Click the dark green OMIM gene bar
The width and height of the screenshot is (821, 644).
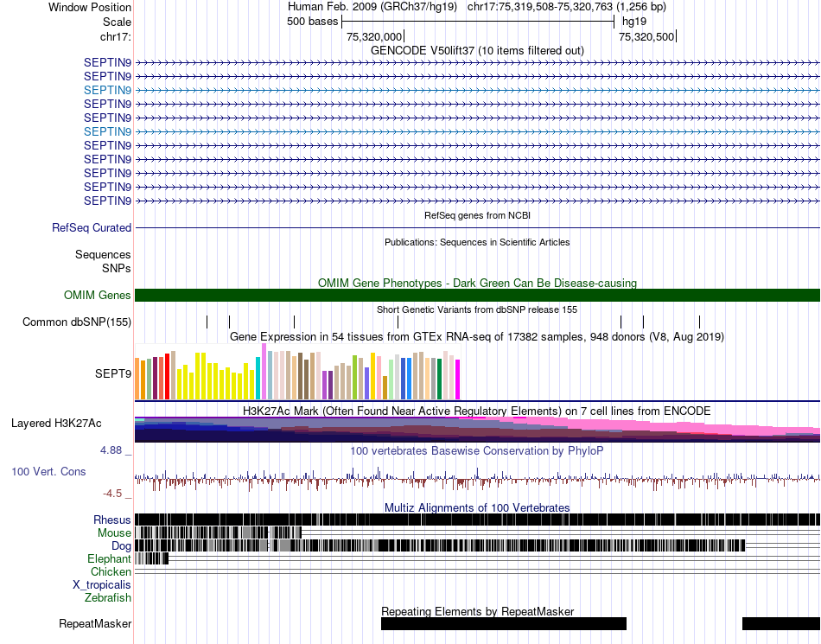pyautogui.click(x=478, y=296)
